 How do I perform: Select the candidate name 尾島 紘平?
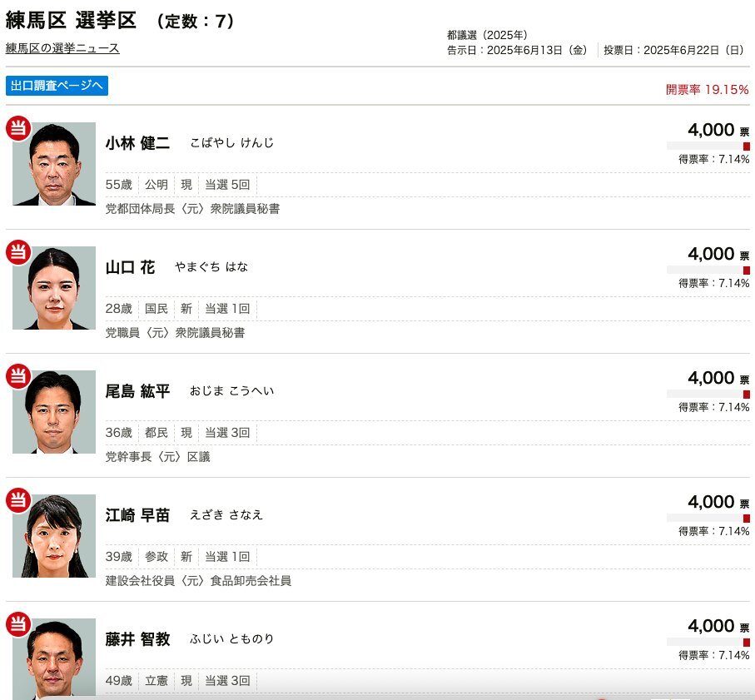click(137, 391)
